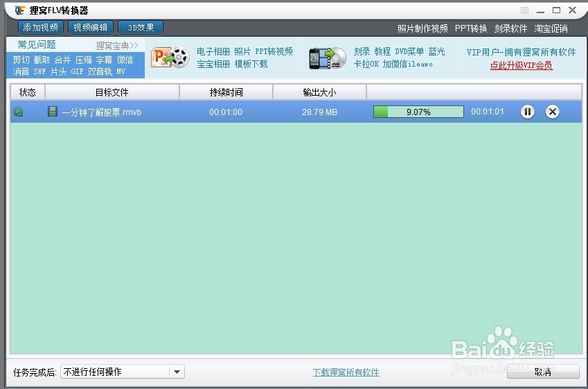This screenshot has height=389, width=588.
Task: Click the 取消 button
Action: coord(543,372)
